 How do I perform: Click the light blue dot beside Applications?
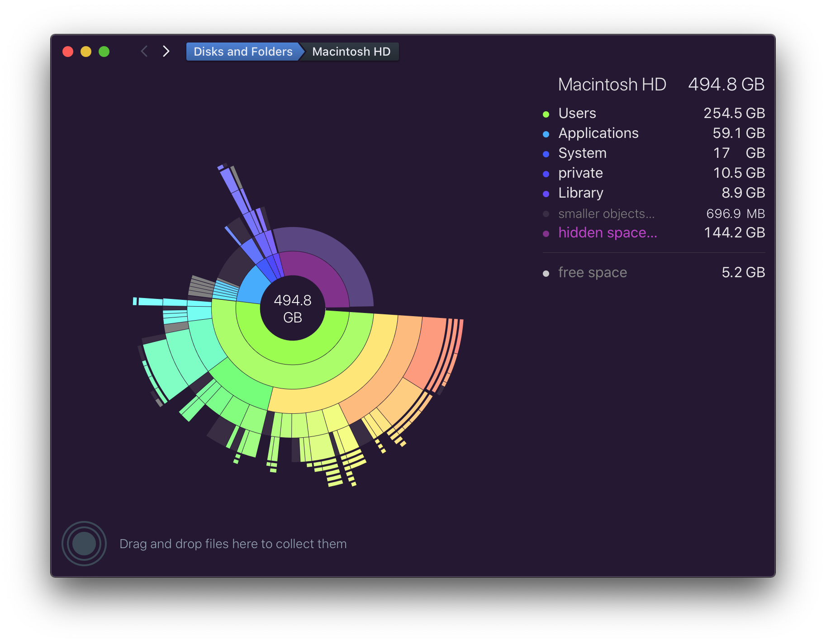546,134
